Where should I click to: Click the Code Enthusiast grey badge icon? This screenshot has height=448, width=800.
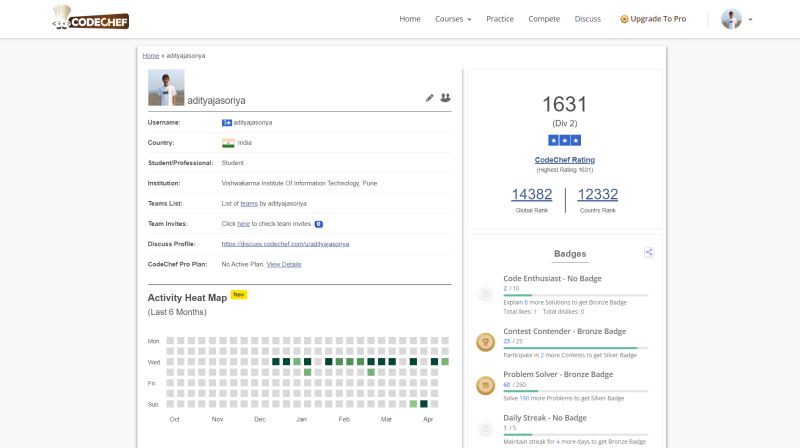tap(485, 294)
